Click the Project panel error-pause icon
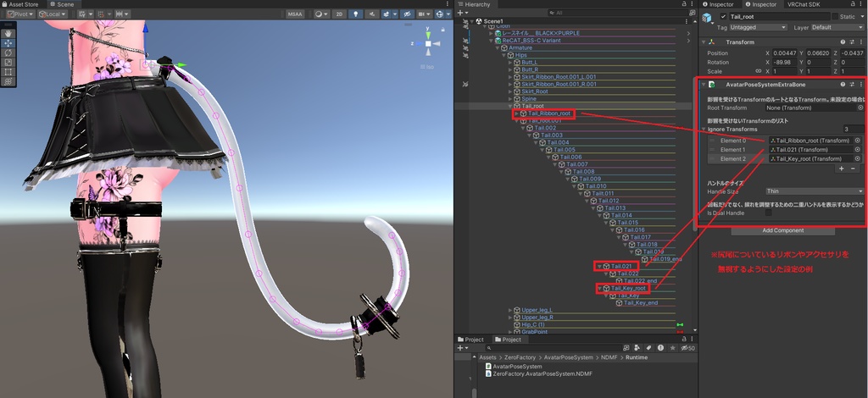 pyautogui.click(x=660, y=348)
